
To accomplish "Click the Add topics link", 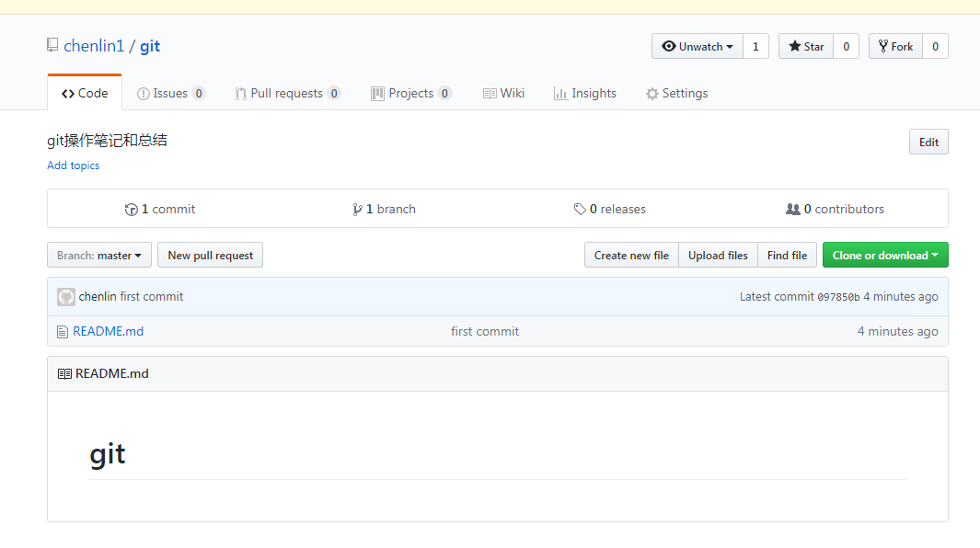I will click(73, 166).
